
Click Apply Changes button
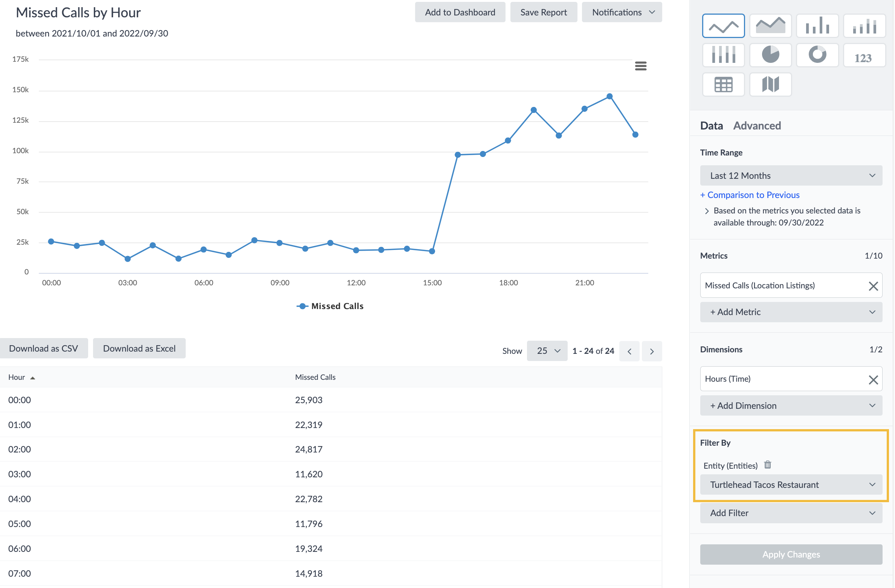[791, 554]
